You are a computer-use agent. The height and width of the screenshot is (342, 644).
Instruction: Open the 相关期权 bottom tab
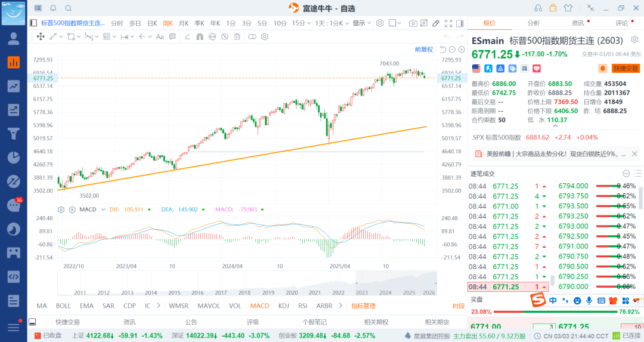coord(376,322)
